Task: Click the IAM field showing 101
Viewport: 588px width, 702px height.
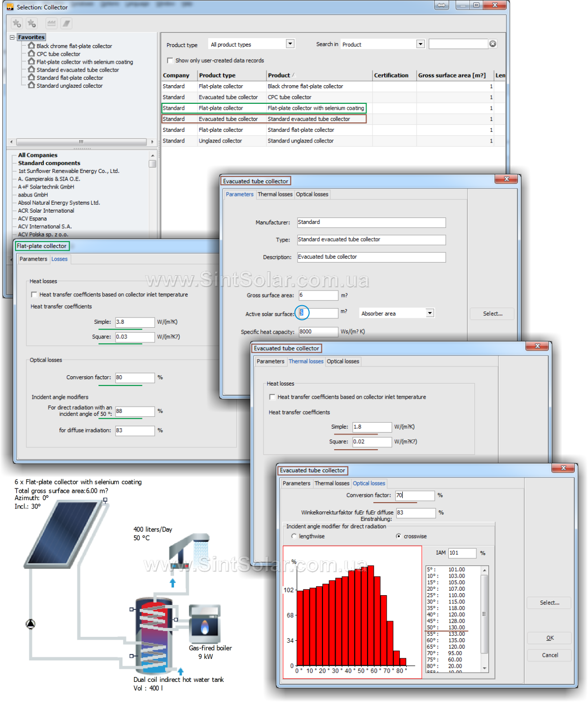Action: pyautogui.click(x=462, y=553)
